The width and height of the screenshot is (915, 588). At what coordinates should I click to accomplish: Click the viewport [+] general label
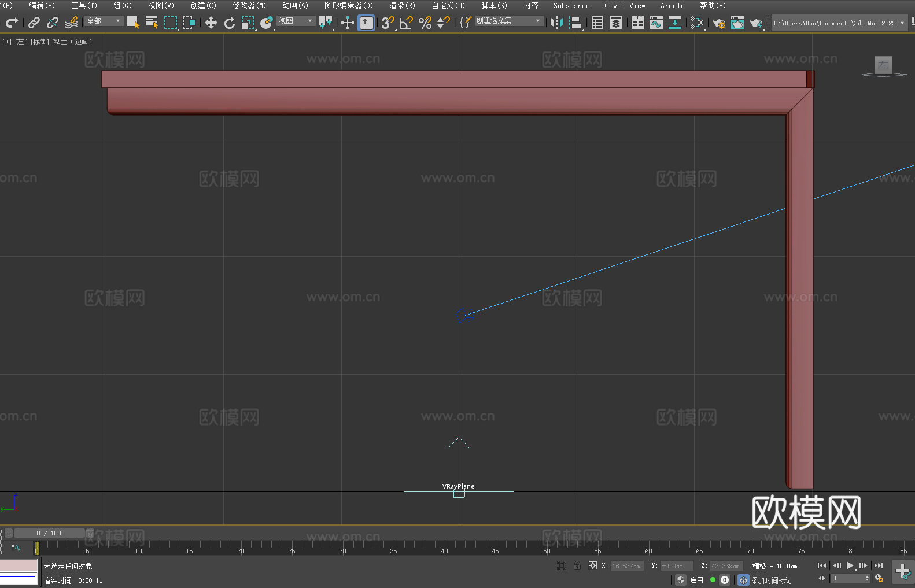(x=7, y=42)
